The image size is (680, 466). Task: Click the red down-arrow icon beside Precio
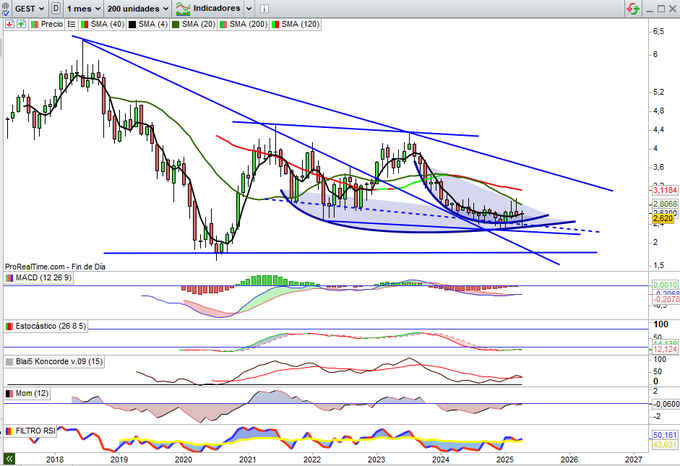coord(10,24)
